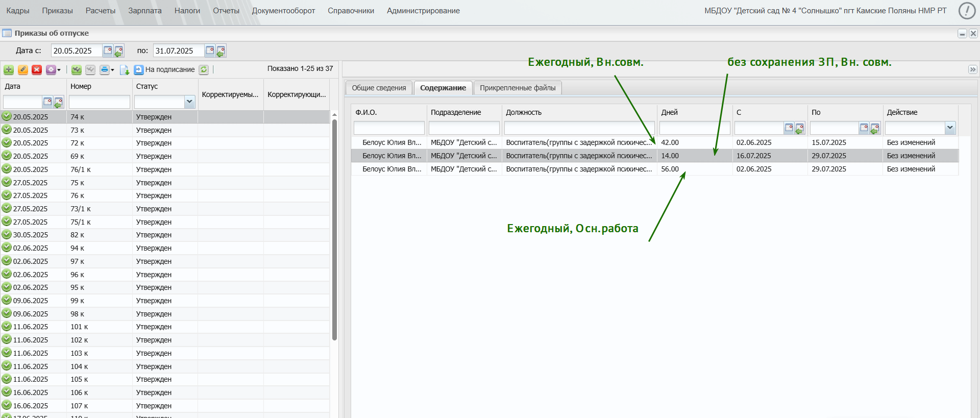Click the 'На подписание' button
The width and height of the screenshot is (980, 418).
164,69
